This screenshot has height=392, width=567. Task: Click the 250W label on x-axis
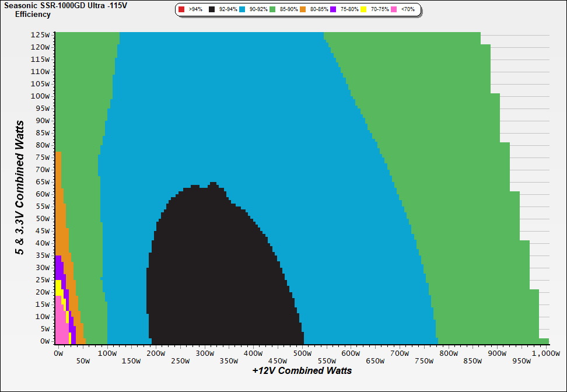pos(180,361)
